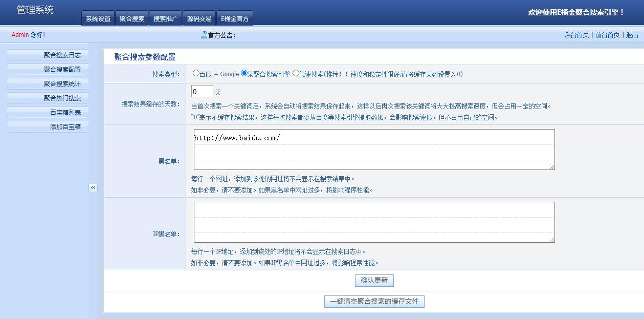Open the 搜索推广 tab
This screenshot has height=319, width=644.
coord(166,18)
